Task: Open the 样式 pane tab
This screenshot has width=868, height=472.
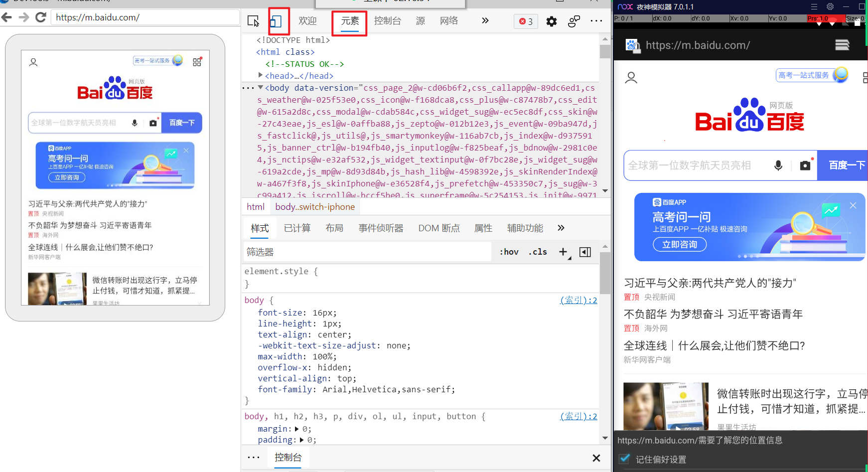Action: [260, 228]
